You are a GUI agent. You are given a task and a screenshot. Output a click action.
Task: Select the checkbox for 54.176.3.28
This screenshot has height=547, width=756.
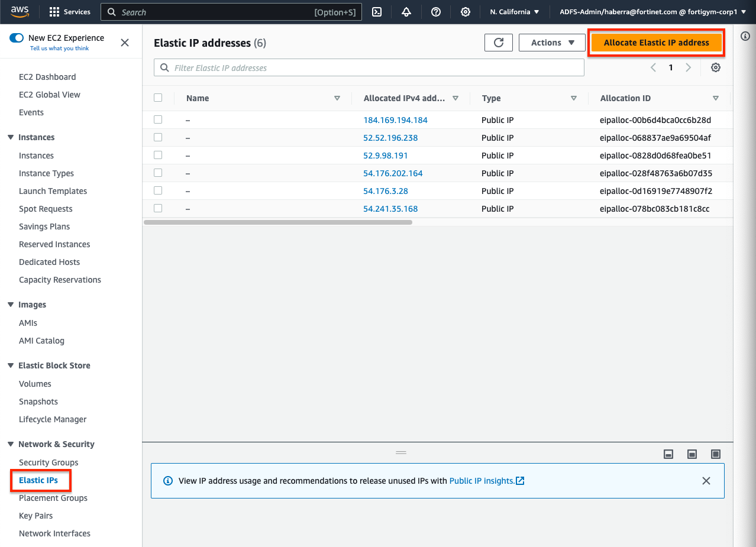[158, 190]
